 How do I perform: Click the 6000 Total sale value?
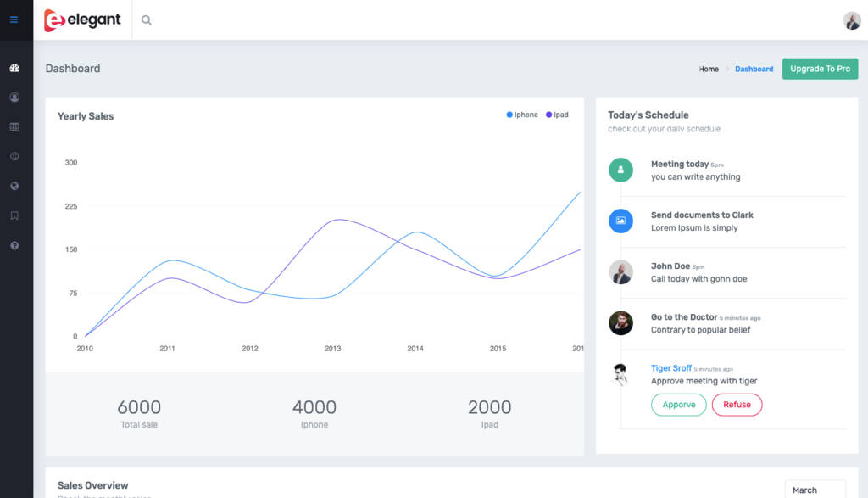pos(139,407)
